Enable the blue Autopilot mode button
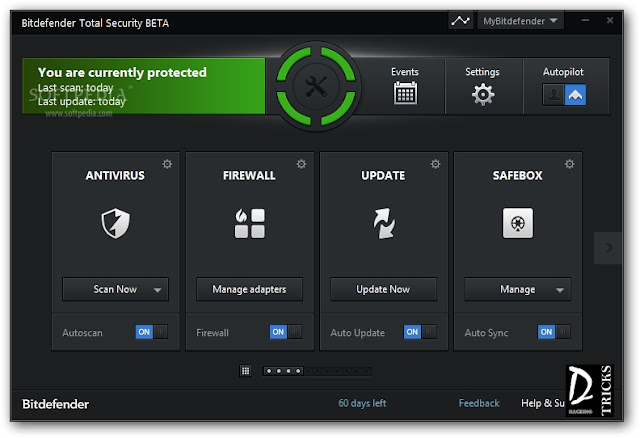Viewport: 640px width, 438px height. point(575,95)
